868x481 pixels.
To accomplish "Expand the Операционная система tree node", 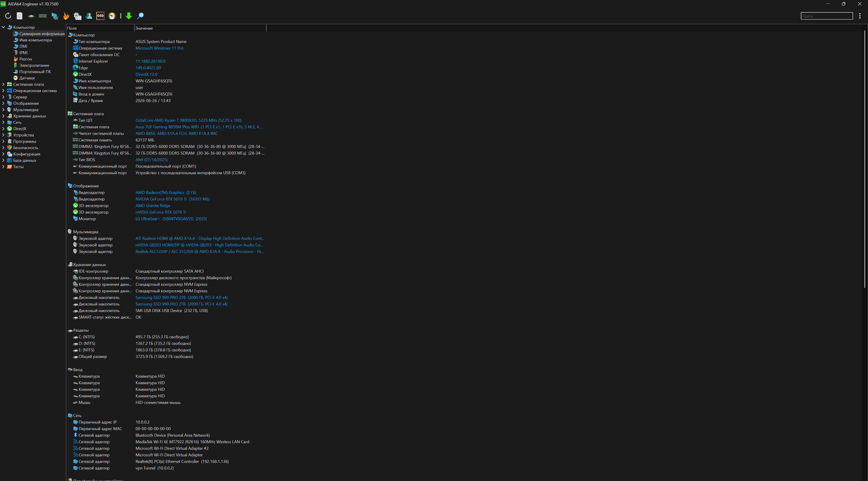I will (3, 91).
